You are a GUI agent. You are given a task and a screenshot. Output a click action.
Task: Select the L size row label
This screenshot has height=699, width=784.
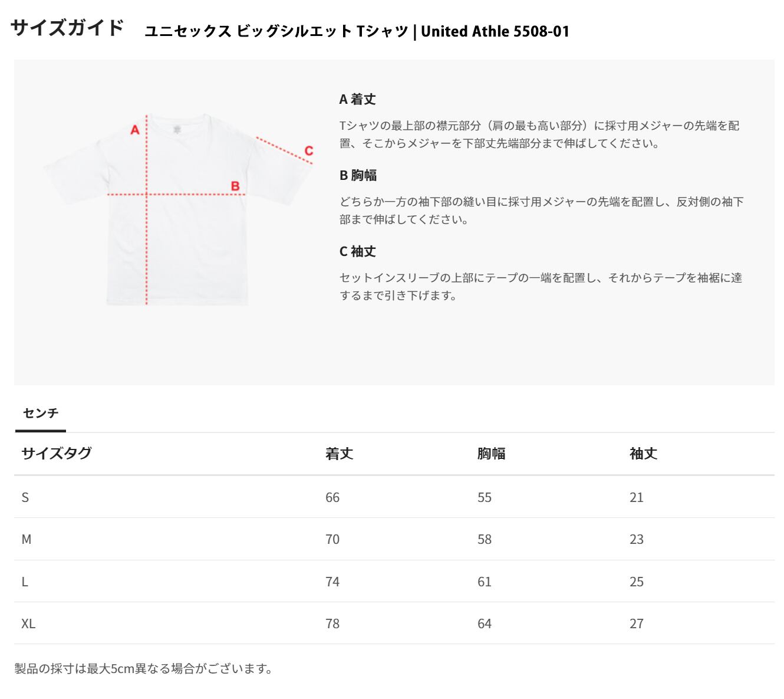(25, 582)
